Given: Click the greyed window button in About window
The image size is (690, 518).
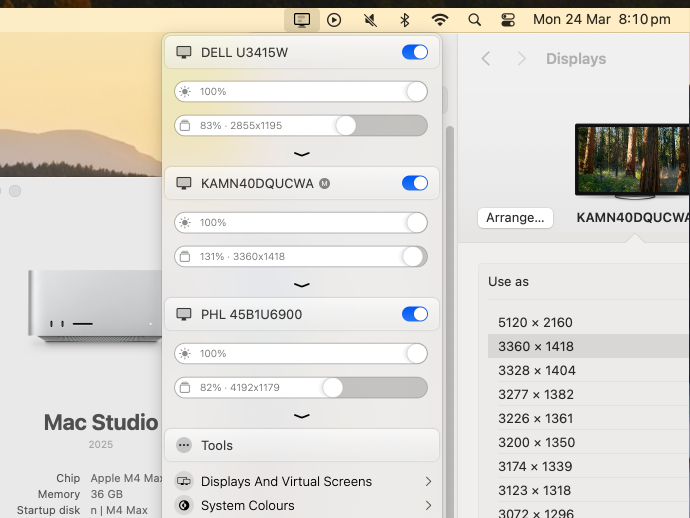Looking at the screenshot, I should (x=15, y=191).
